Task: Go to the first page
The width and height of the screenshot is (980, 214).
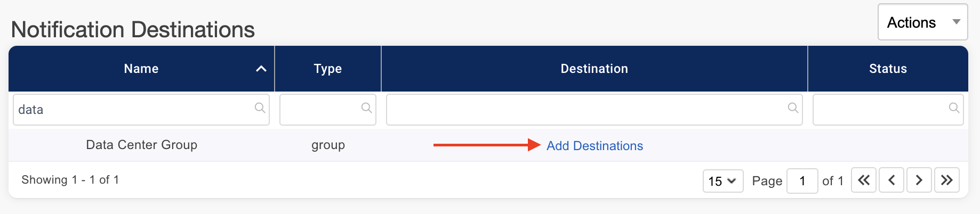Action: [x=864, y=180]
